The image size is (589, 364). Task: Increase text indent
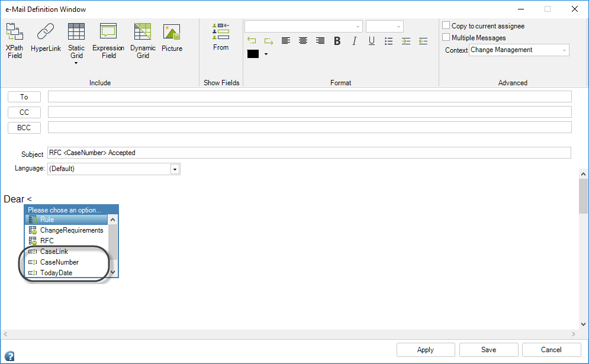pos(406,41)
